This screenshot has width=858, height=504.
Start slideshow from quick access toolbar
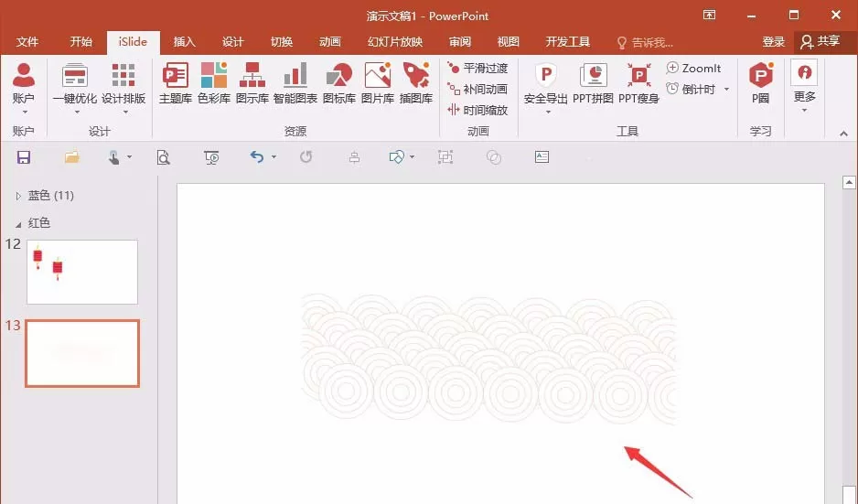pos(212,157)
